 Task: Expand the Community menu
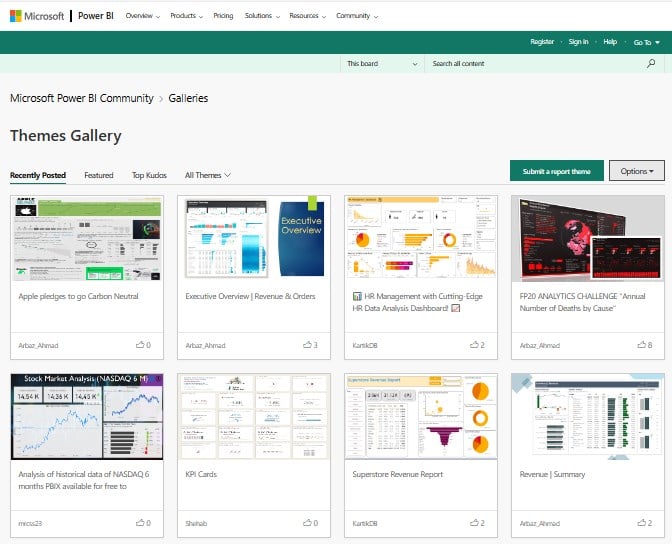point(357,16)
